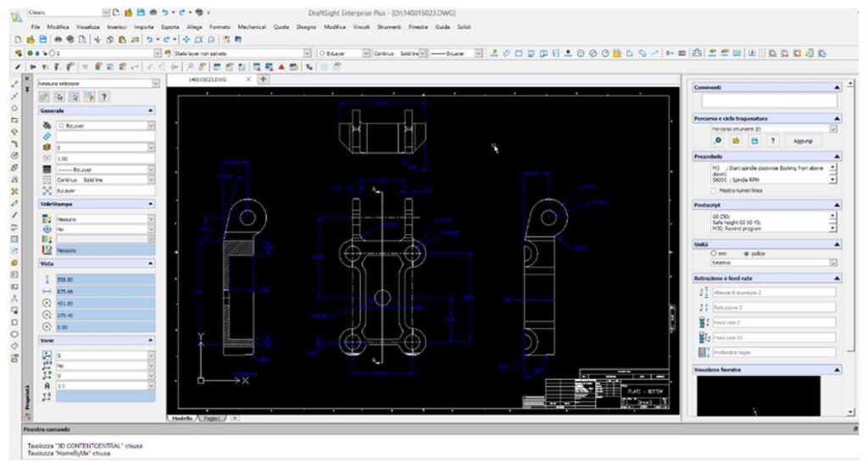Open the Layers manager icon
868x470 pixels.
[19, 53]
